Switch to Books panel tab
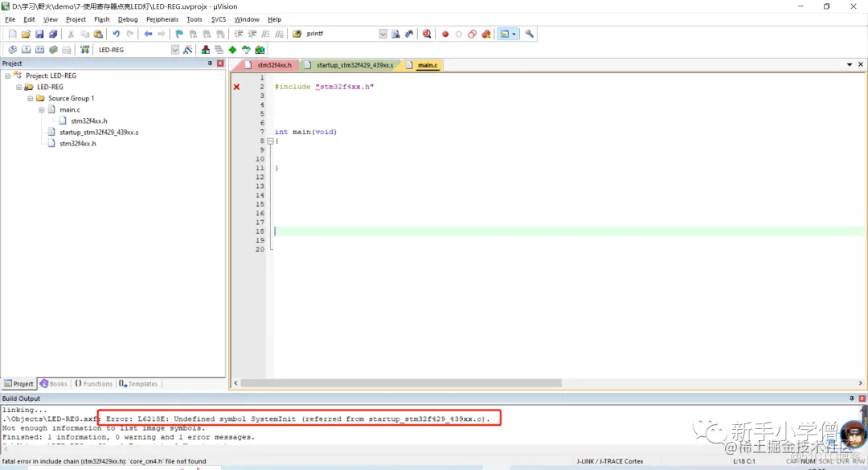The height and width of the screenshot is (470, 868). pyautogui.click(x=54, y=384)
